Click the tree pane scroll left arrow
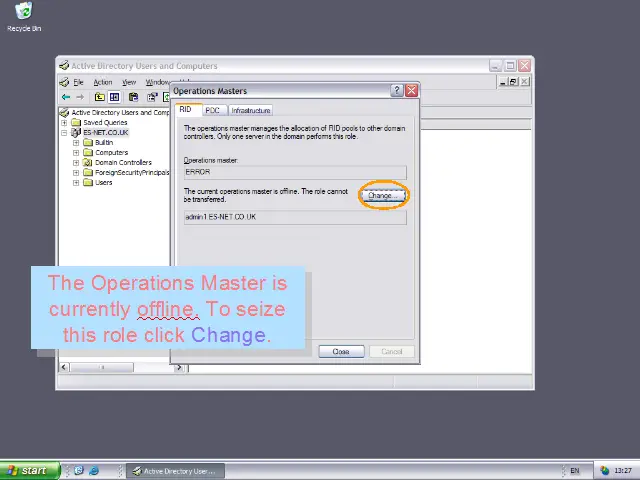This screenshot has height=480, width=640. 64,367
